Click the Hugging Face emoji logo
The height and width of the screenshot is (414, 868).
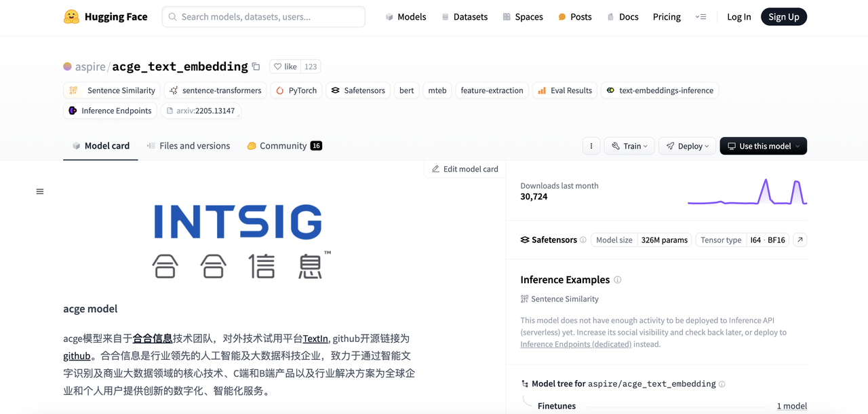click(x=71, y=17)
